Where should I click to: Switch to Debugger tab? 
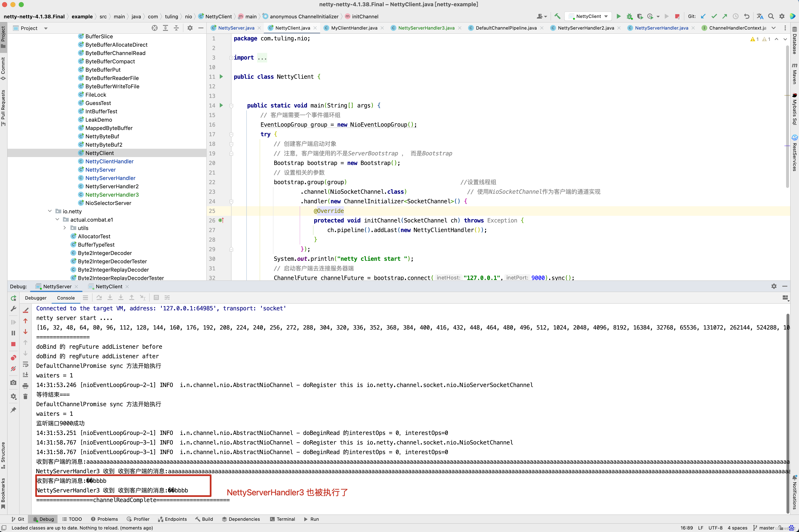36,298
